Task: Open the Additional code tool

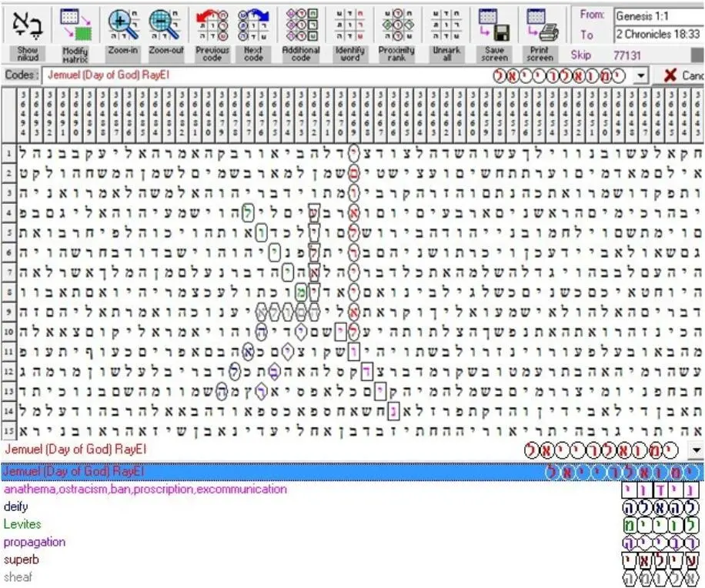Action: [x=301, y=25]
